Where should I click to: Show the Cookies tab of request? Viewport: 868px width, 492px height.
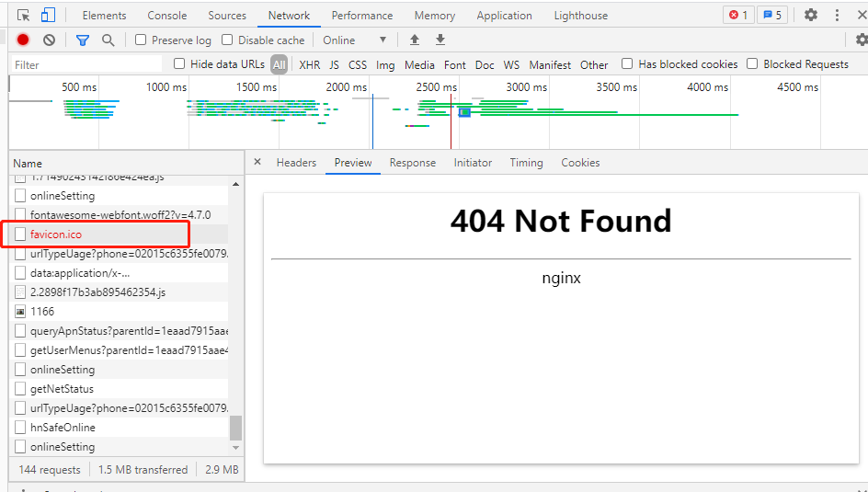[580, 163]
